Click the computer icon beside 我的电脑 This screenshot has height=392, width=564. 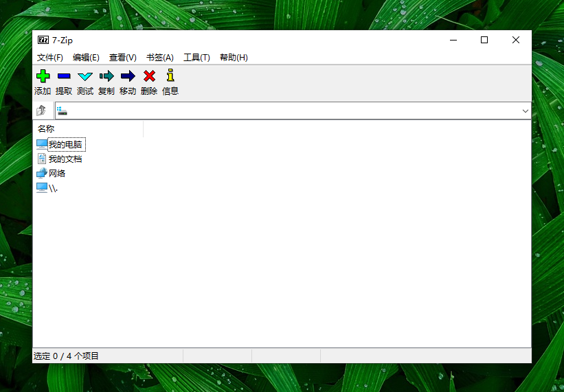pyautogui.click(x=42, y=144)
